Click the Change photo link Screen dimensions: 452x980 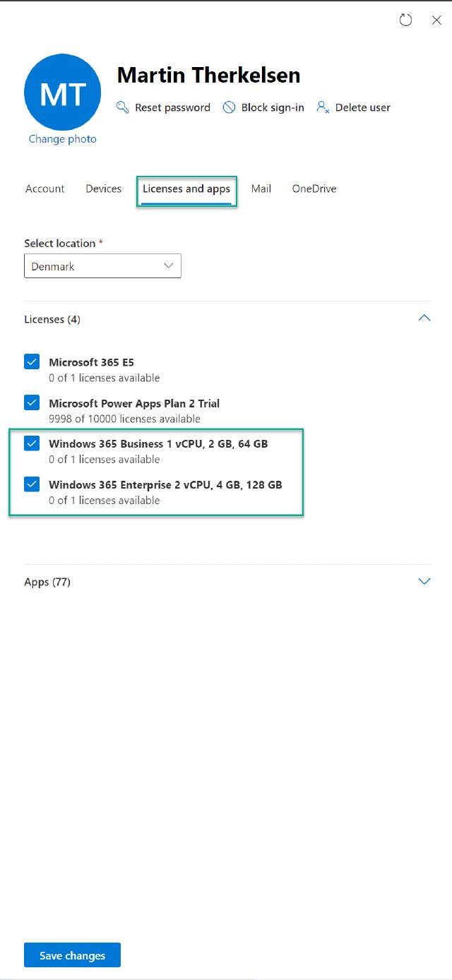(x=62, y=139)
